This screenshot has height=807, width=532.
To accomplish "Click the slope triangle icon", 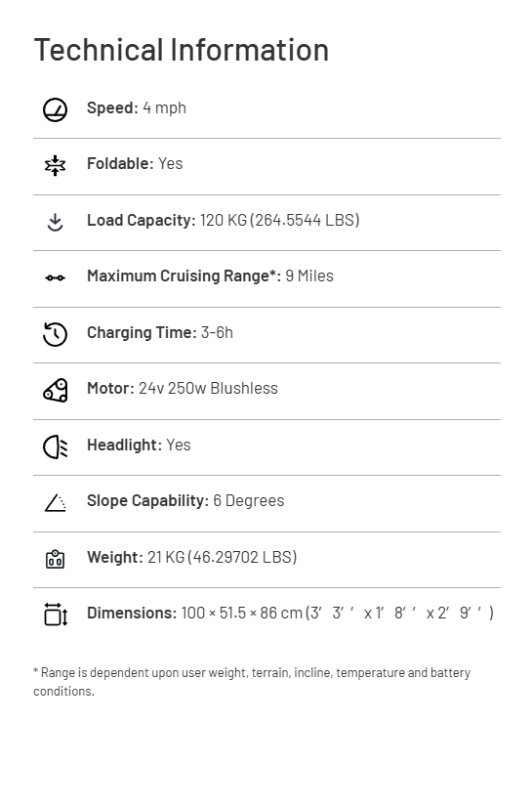I will pyautogui.click(x=55, y=503).
